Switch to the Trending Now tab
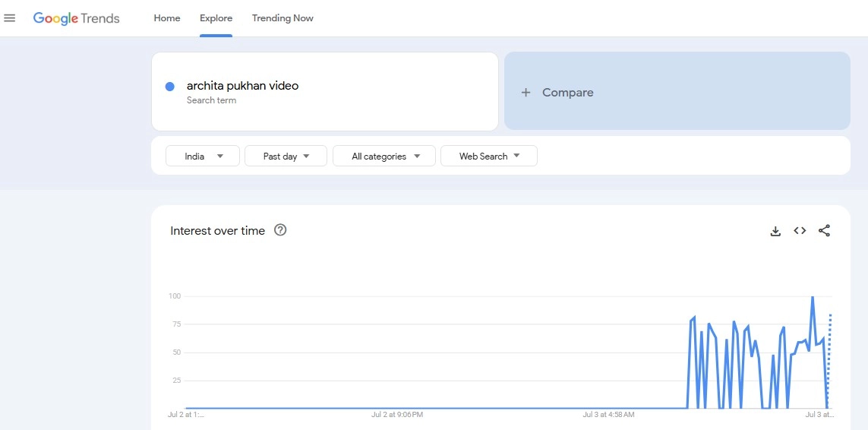Viewport: 868px width, 430px height. (x=282, y=18)
